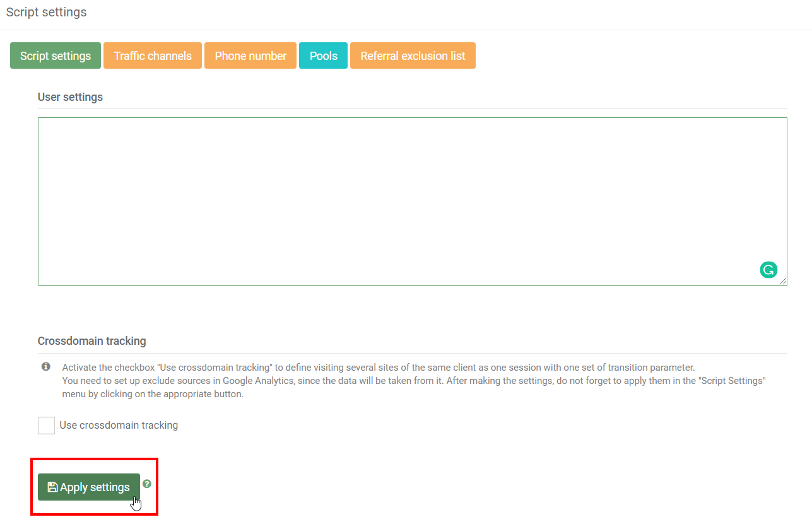Click inside the User settings text area
Image resolution: width=812 pixels, height=522 pixels.
click(412, 201)
